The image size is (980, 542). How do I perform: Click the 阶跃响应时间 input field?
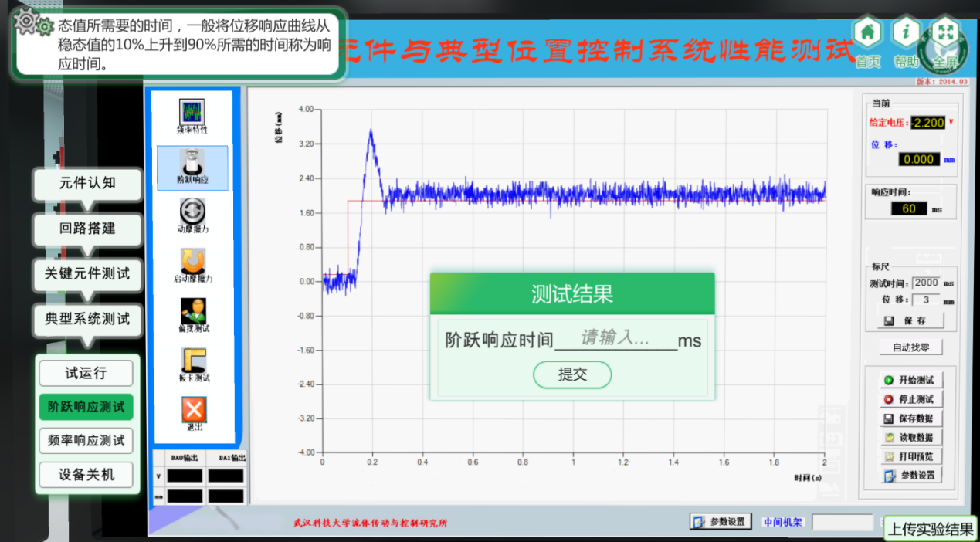coord(615,338)
